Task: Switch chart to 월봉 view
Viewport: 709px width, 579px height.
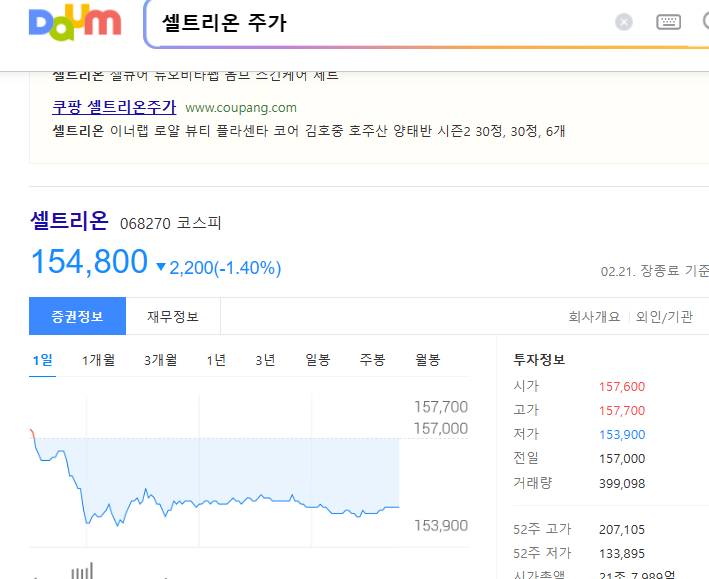Action: (x=427, y=361)
